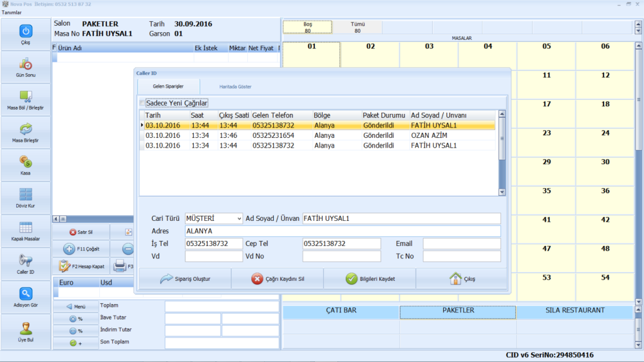Select the ÇATI BAR salon
This screenshot has height=362, width=644.
[341, 311]
